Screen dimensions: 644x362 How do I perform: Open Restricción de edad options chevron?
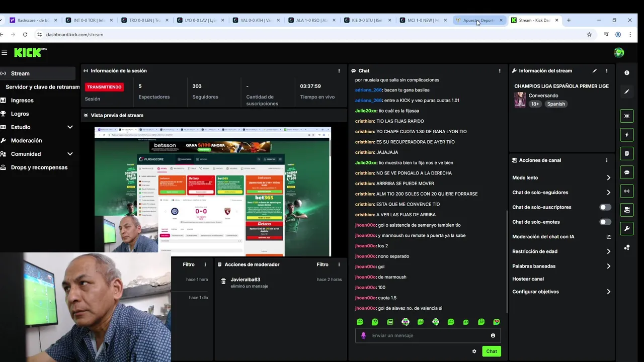coord(608,251)
